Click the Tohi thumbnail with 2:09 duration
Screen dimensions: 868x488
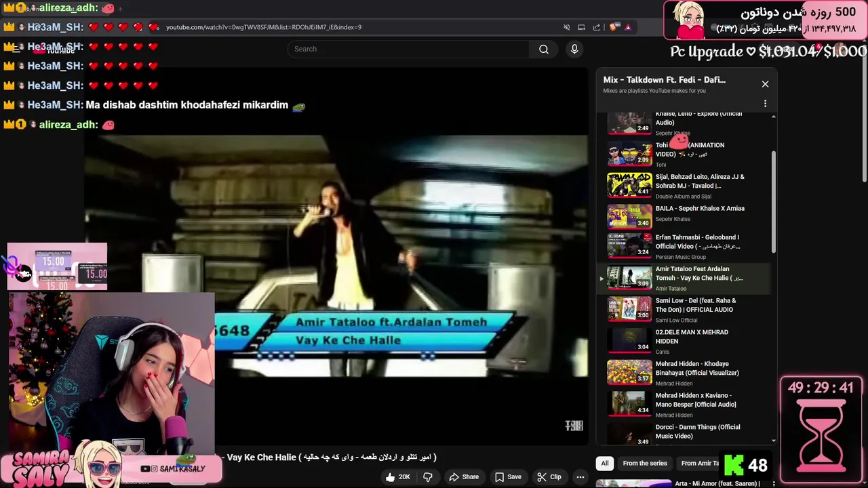[x=629, y=154]
